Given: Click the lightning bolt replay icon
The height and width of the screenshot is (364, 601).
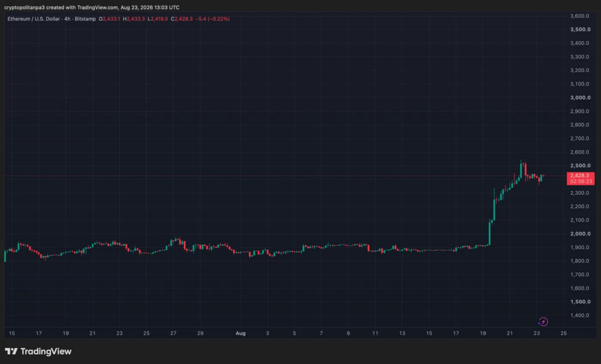Looking at the screenshot, I should coord(543,322).
